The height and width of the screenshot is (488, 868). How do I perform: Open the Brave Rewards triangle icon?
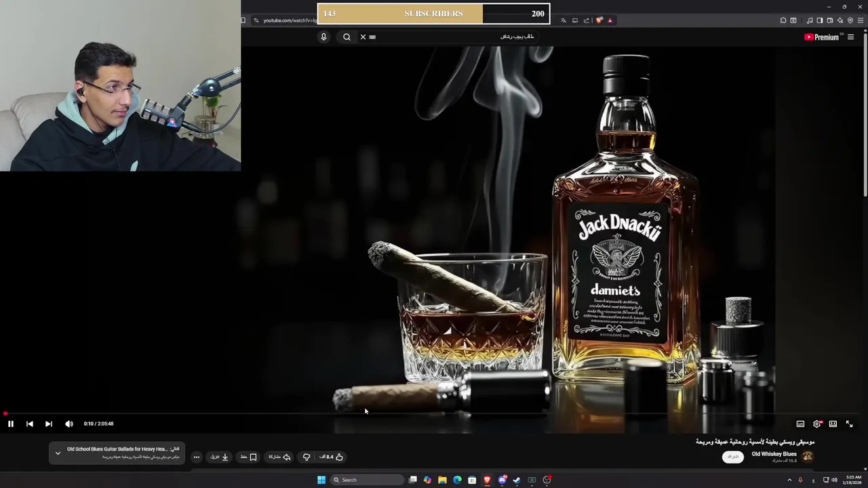tap(610, 20)
